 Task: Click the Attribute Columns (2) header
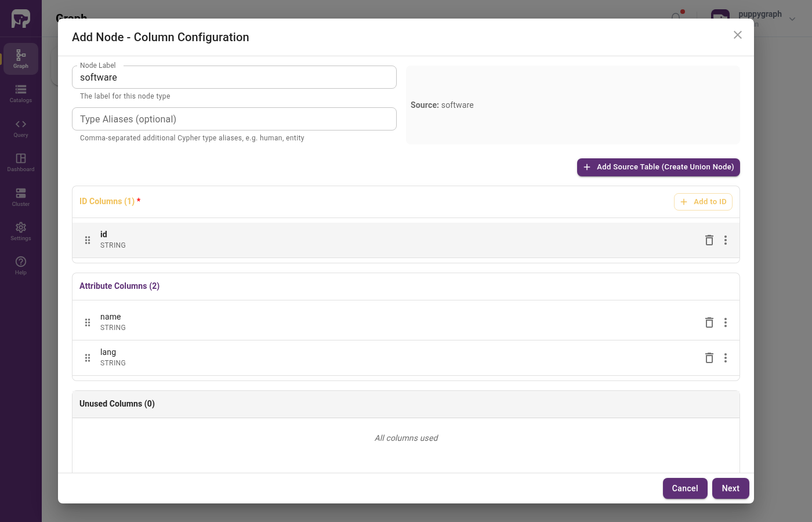tap(119, 286)
